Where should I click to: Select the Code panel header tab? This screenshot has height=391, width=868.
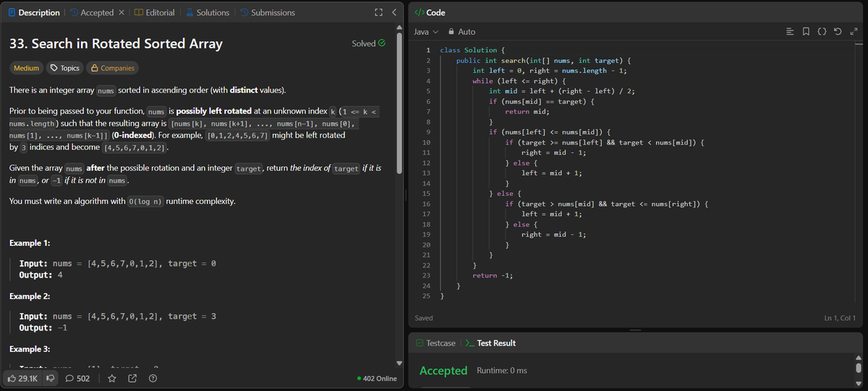pos(430,12)
